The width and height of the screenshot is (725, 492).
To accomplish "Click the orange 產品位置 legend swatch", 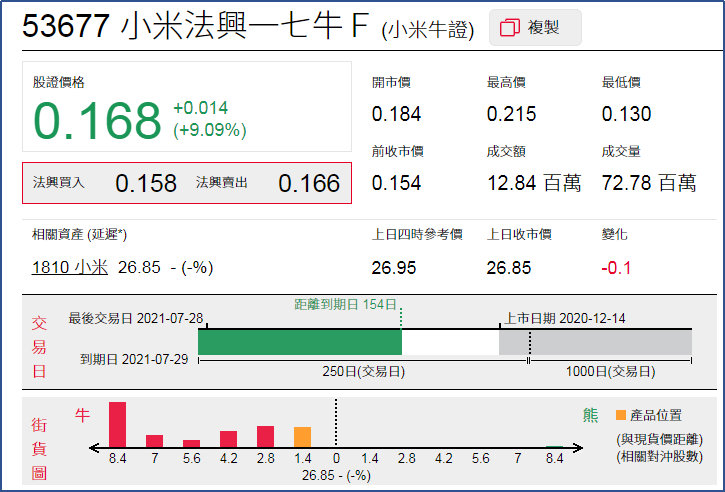I will pos(621,415).
